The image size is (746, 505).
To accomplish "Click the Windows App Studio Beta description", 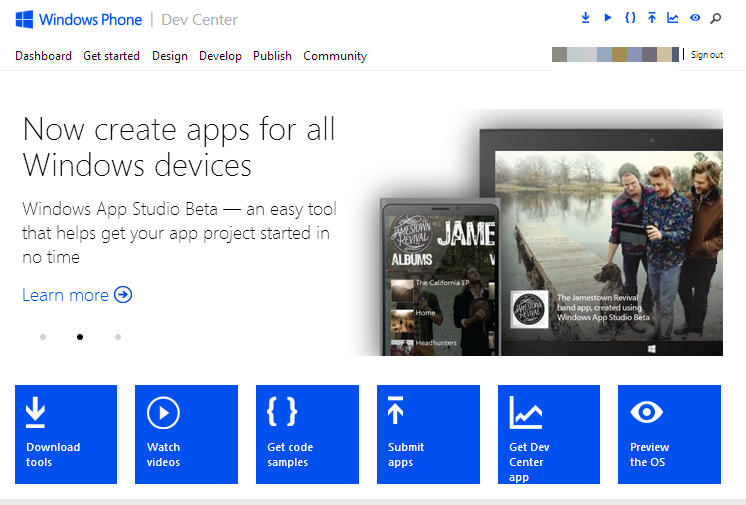I will [179, 233].
